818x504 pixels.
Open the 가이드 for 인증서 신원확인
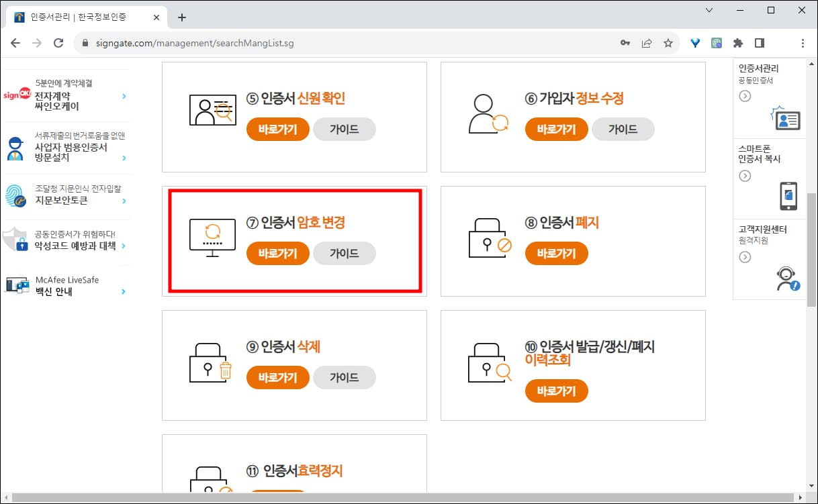[x=345, y=129]
